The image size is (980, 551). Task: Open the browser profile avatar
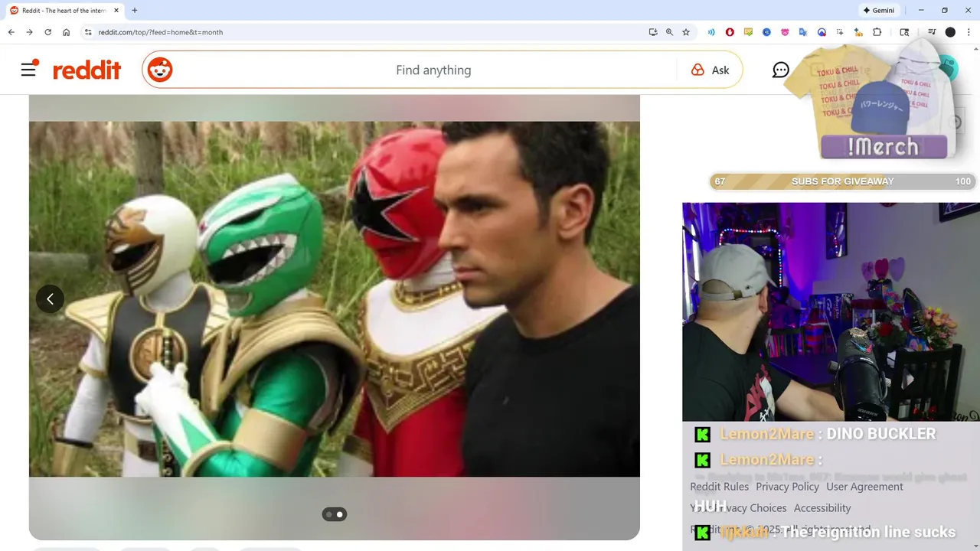pos(950,32)
